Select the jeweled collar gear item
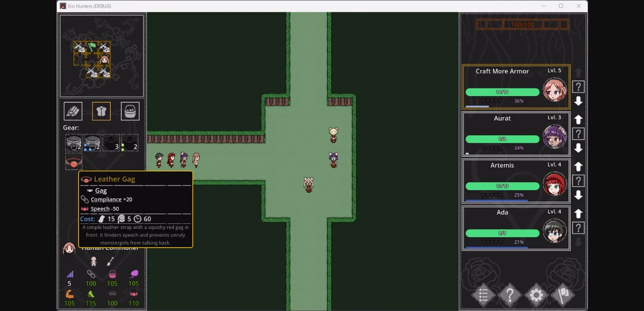 coord(92,142)
